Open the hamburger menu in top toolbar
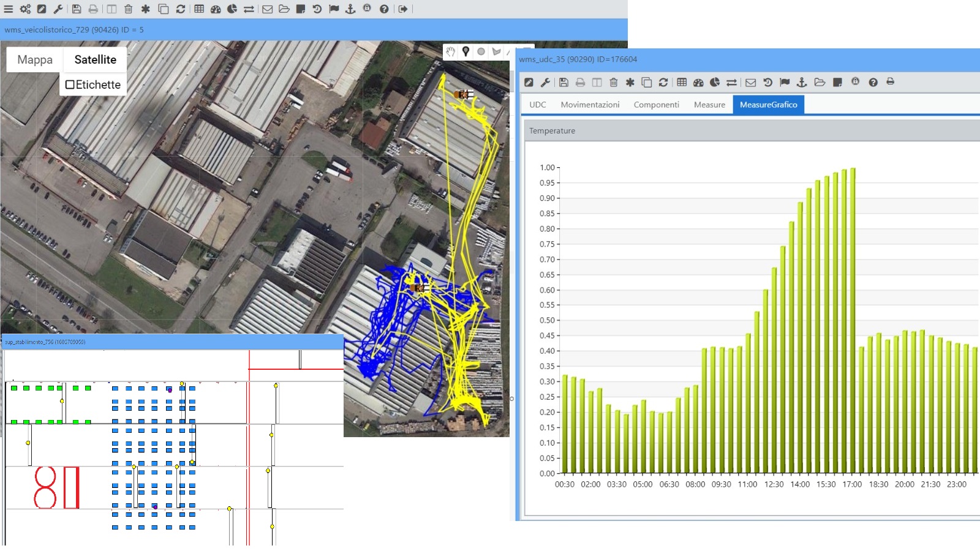The width and height of the screenshot is (980, 551). pos(8,9)
